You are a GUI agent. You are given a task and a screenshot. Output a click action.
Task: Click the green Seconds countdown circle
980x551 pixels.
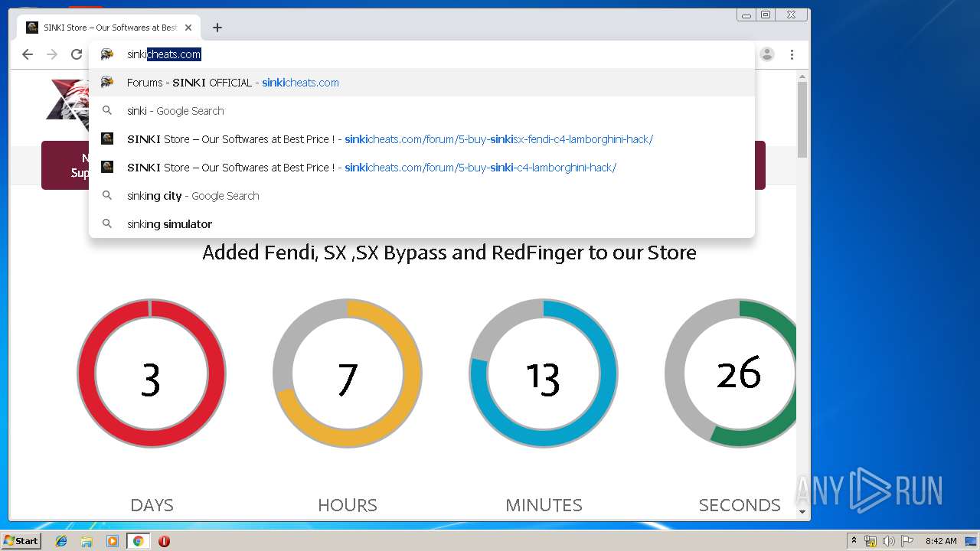coord(730,373)
